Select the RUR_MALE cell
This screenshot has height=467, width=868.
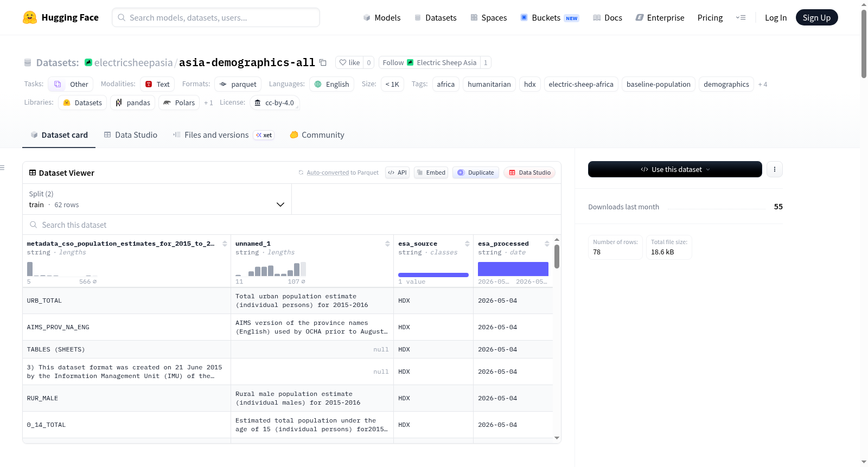coord(127,398)
